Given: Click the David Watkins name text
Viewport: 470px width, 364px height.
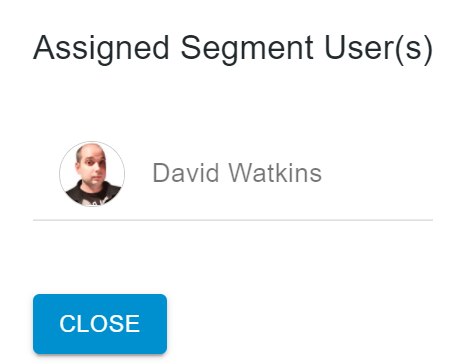Looking at the screenshot, I should [x=237, y=173].
